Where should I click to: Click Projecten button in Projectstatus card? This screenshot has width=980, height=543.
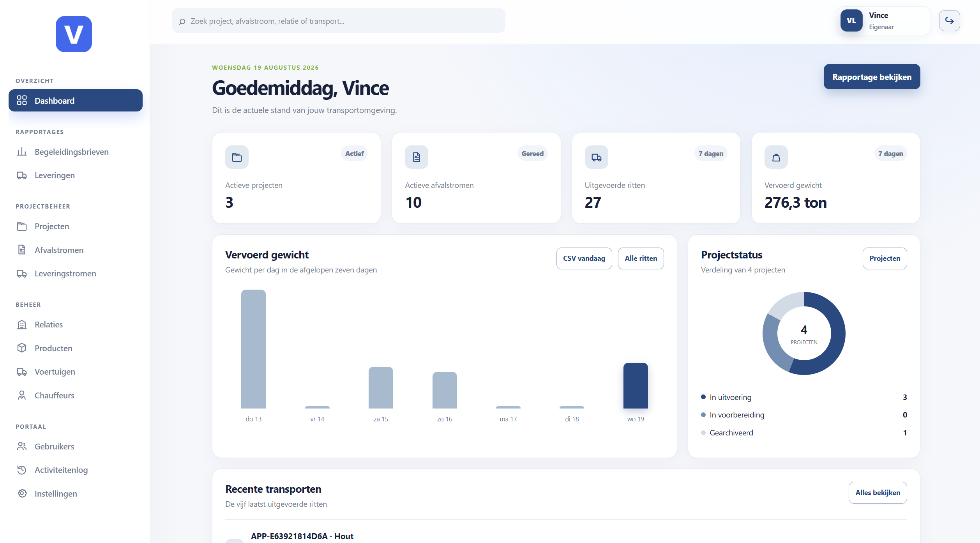pyautogui.click(x=885, y=258)
